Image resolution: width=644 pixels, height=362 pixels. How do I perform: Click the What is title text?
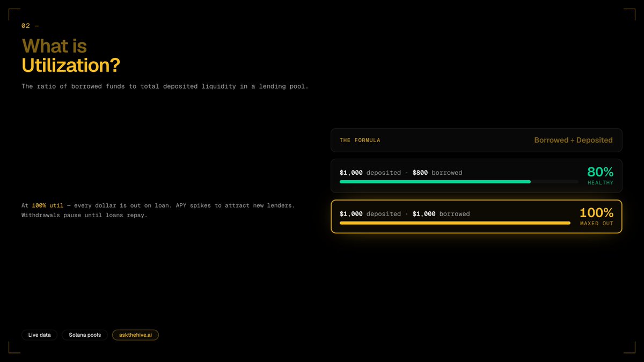[54, 46]
